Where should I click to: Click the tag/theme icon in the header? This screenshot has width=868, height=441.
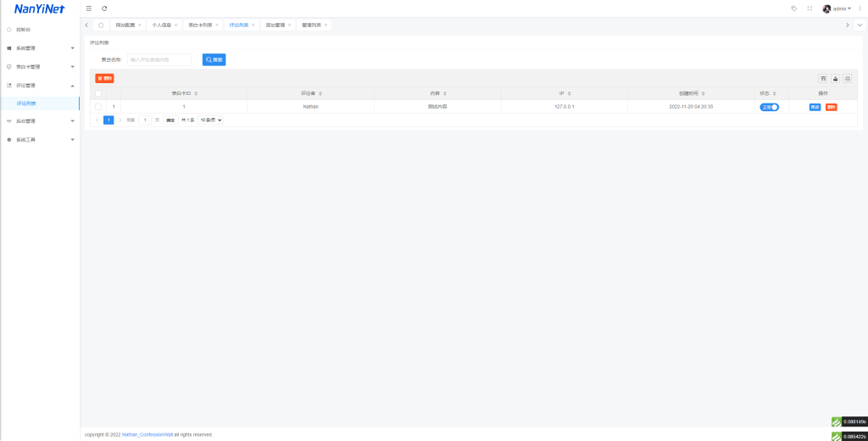coord(793,8)
